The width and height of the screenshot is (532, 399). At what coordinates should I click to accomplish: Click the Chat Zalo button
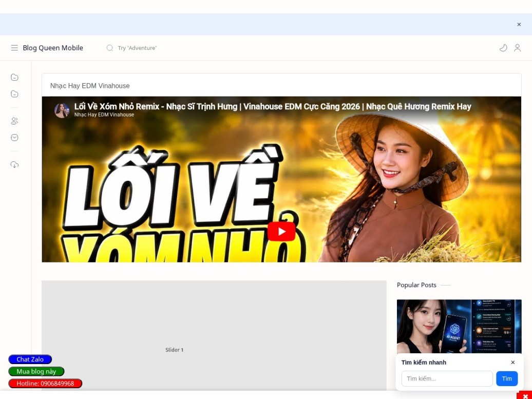(x=30, y=359)
